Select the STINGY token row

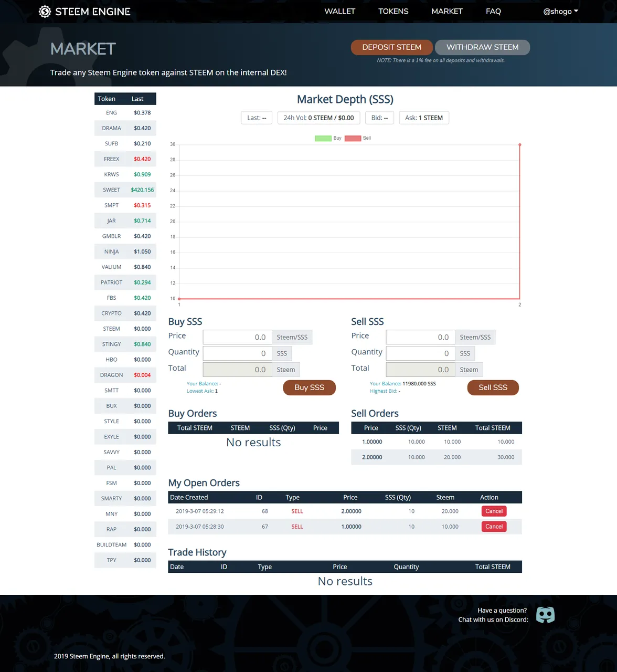(x=125, y=344)
